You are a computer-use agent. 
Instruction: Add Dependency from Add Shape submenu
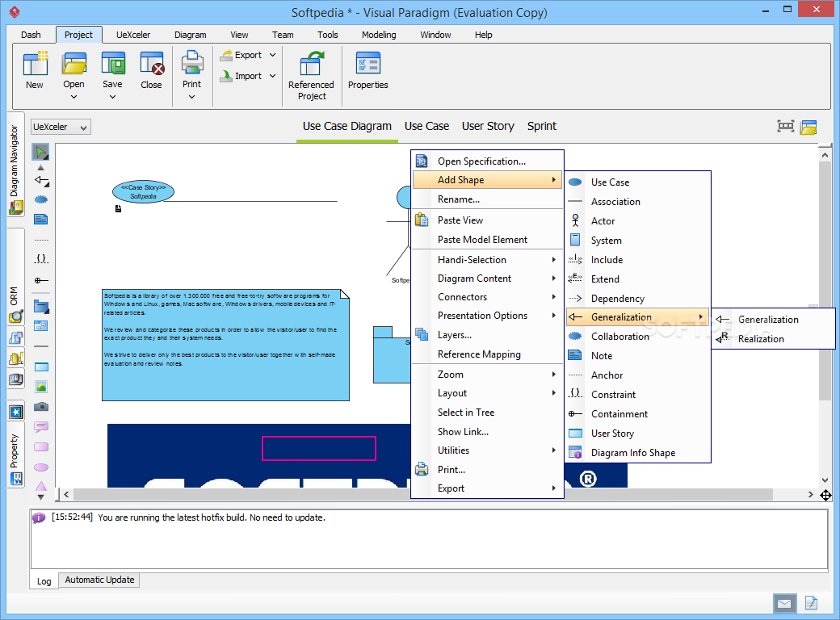coord(639,298)
